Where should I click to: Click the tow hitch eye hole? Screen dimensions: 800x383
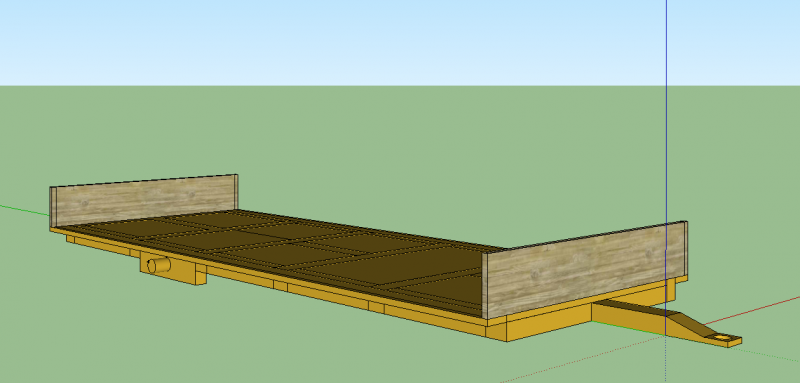[x=723, y=338]
